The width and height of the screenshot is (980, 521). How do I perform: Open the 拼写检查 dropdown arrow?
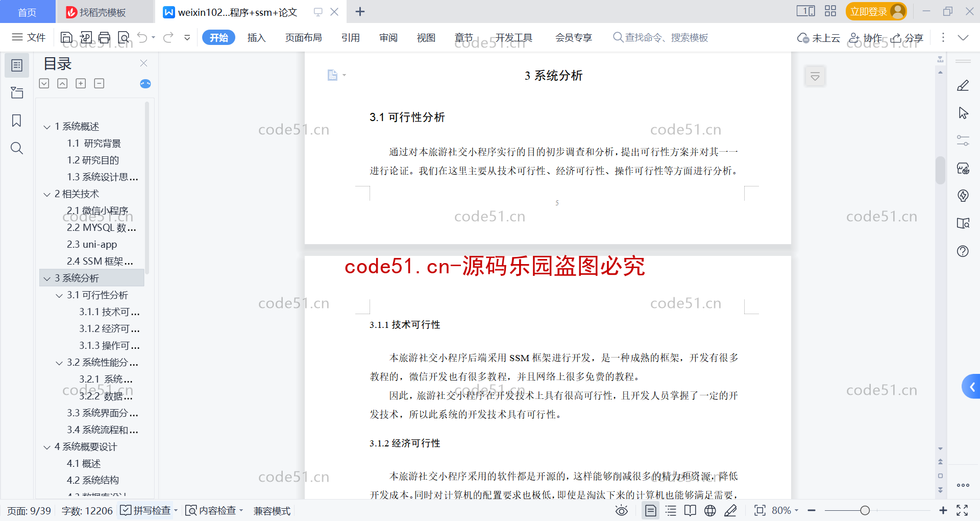click(x=176, y=510)
